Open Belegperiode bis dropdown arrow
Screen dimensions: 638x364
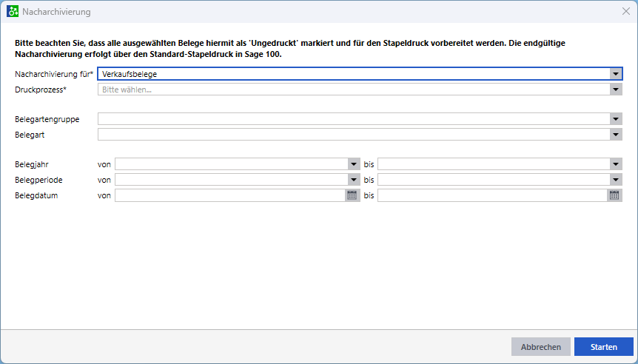[x=615, y=180]
